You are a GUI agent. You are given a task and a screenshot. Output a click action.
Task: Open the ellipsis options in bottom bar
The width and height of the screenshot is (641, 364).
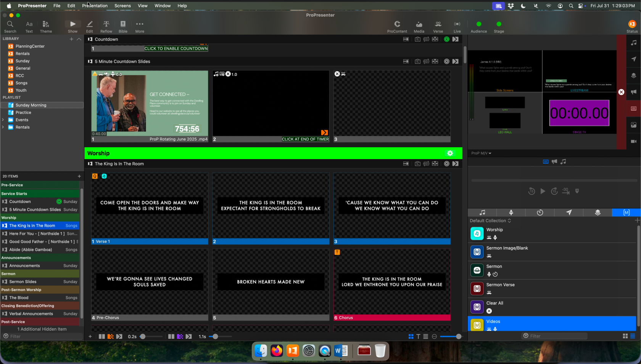coord(434,337)
